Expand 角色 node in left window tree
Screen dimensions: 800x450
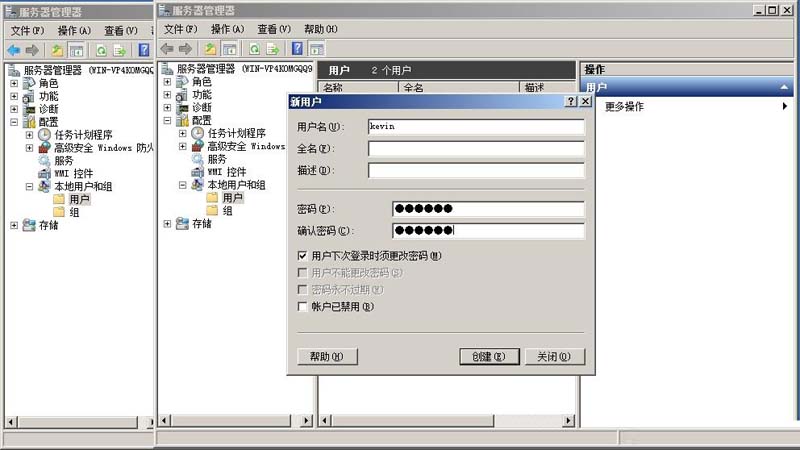[14, 83]
